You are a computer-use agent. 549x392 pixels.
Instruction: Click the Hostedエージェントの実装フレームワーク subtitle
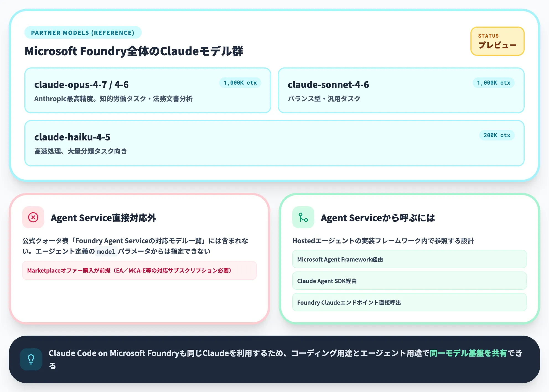383,241
